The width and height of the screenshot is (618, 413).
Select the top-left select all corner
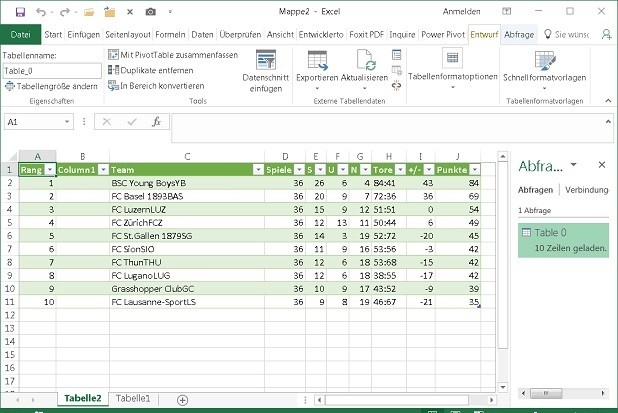click(10, 156)
